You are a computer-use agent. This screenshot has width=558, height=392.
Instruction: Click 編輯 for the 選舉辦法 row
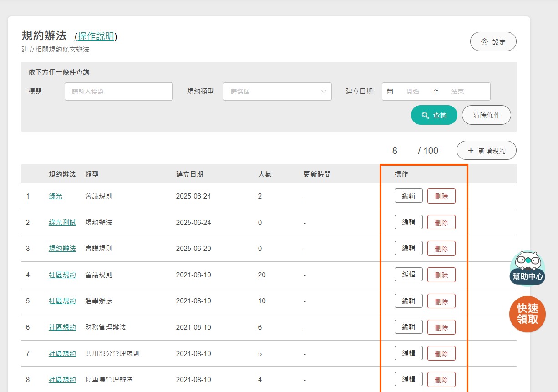[408, 301]
